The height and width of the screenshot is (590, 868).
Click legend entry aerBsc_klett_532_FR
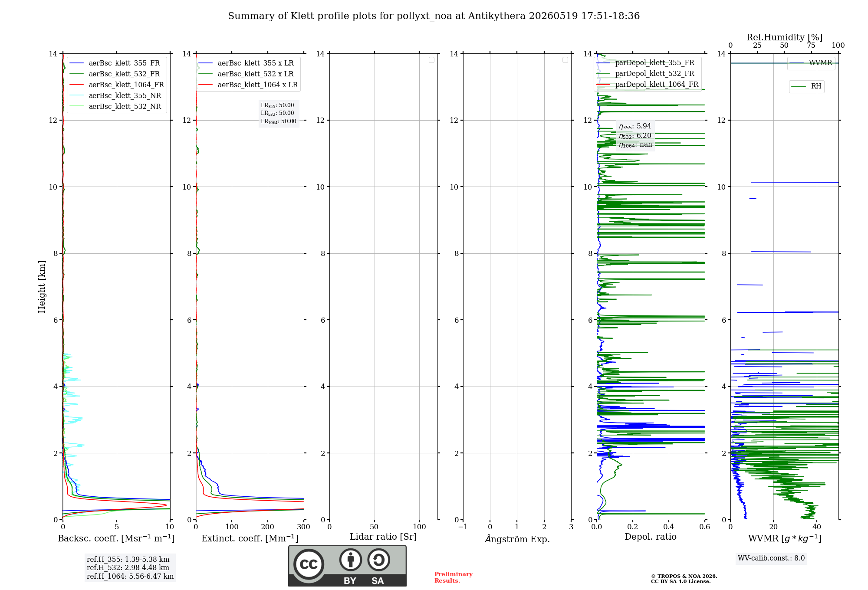click(x=124, y=74)
